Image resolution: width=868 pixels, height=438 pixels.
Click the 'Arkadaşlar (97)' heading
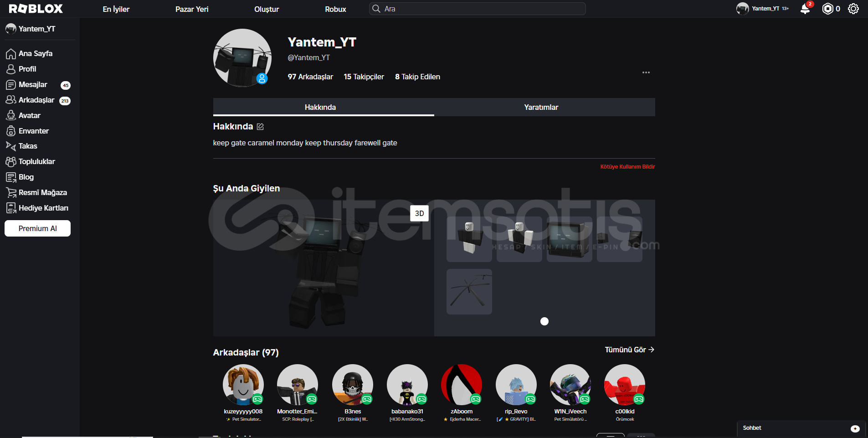click(x=246, y=352)
